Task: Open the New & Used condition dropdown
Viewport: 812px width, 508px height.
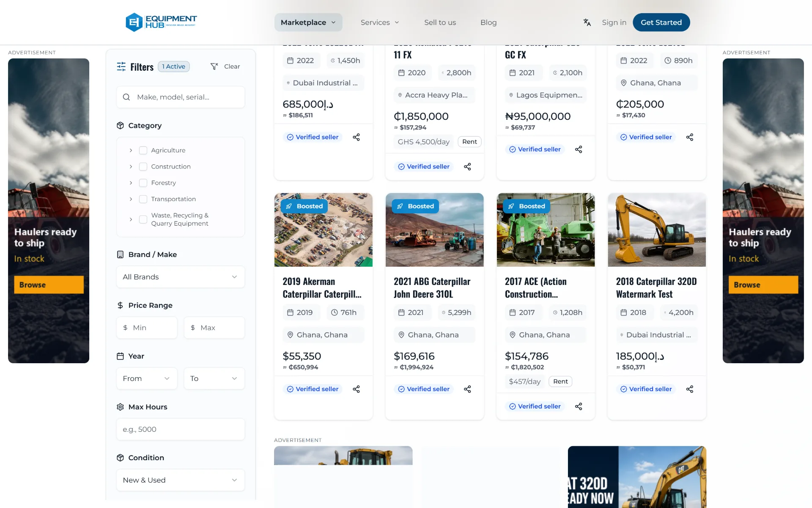Action: [181, 480]
